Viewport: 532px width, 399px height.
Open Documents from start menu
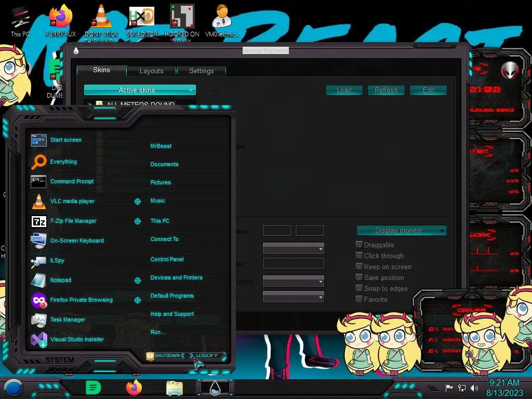pyautogui.click(x=165, y=164)
